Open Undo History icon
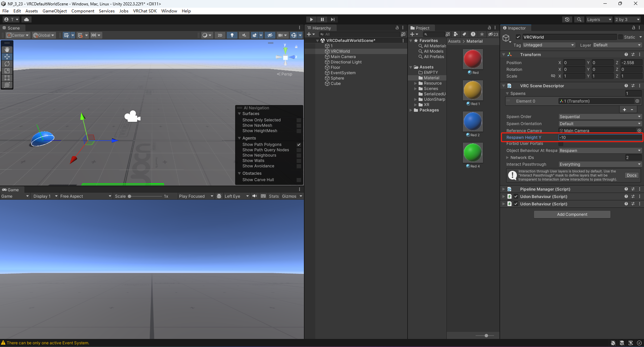 click(567, 19)
